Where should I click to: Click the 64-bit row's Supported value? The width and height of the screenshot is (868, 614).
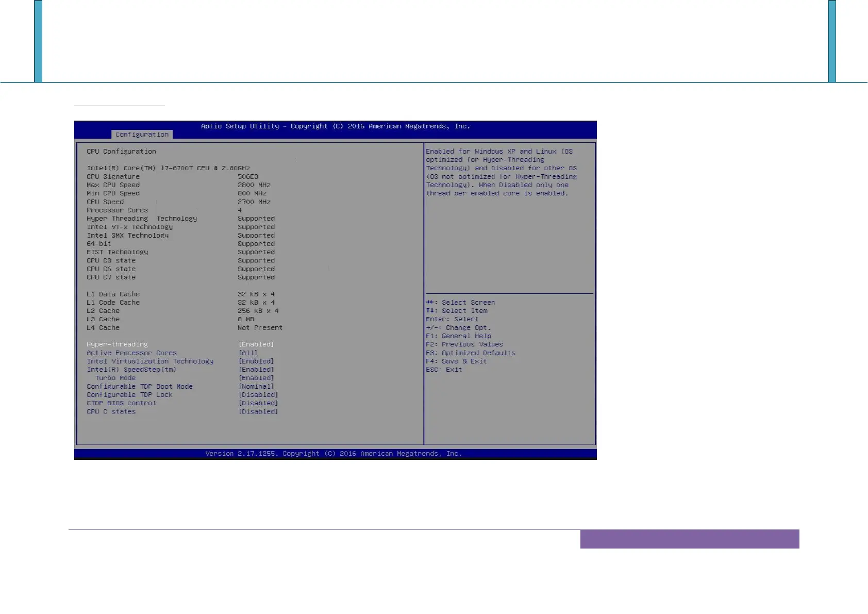coord(256,244)
